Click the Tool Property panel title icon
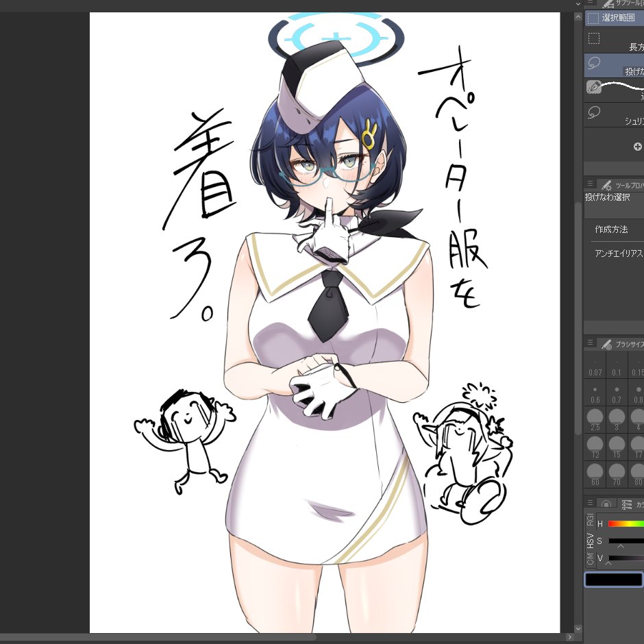 606,185
